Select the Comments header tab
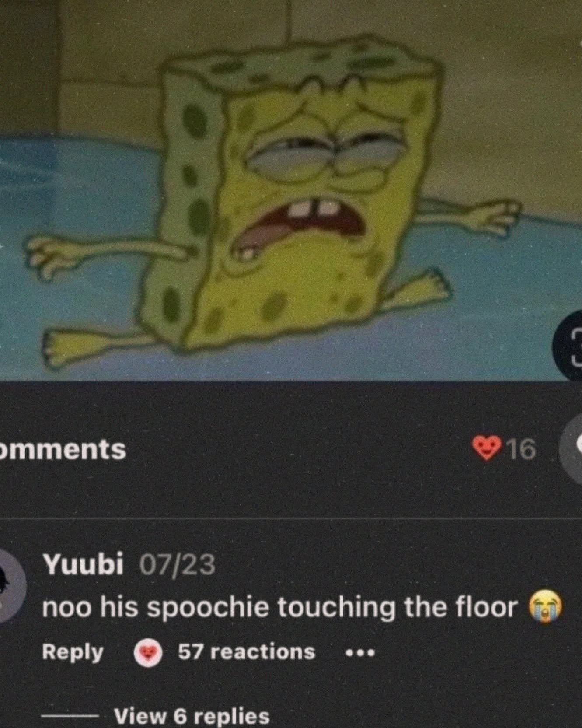Viewport: 582px width, 728px height. point(63,449)
